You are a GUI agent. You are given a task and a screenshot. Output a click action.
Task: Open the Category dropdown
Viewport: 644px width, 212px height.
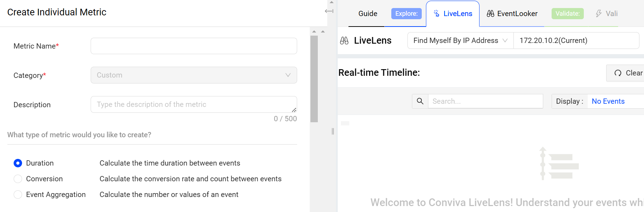pos(194,75)
